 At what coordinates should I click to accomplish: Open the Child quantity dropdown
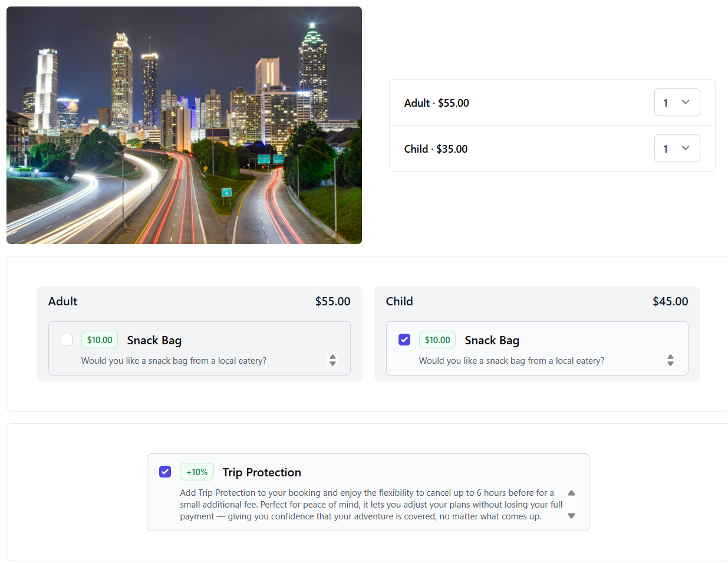click(677, 148)
